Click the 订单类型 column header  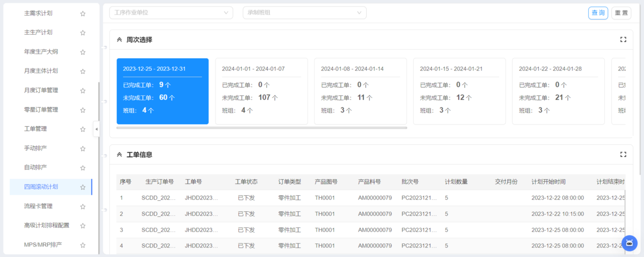click(290, 182)
